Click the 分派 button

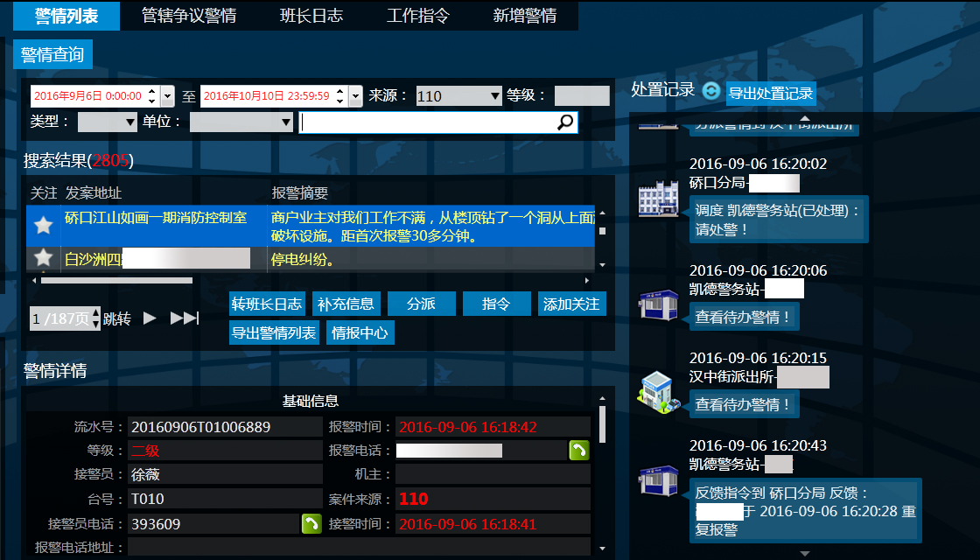[420, 304]
